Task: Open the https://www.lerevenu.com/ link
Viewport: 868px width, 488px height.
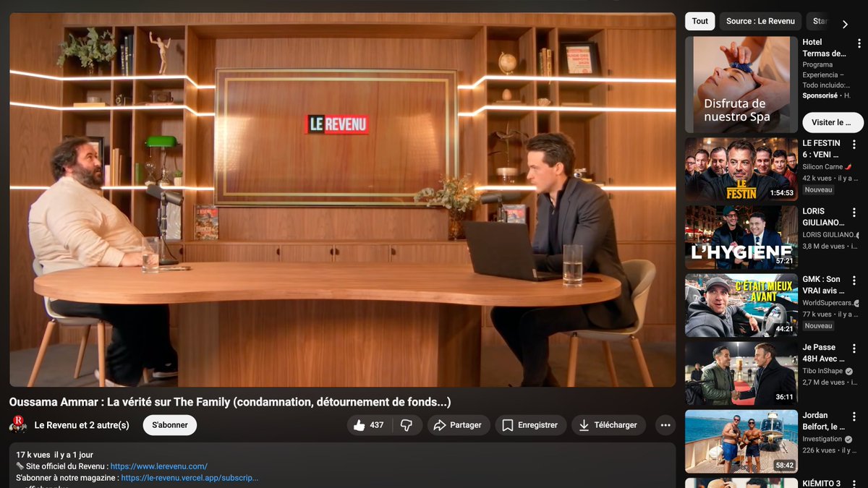Action: point(159,466)
